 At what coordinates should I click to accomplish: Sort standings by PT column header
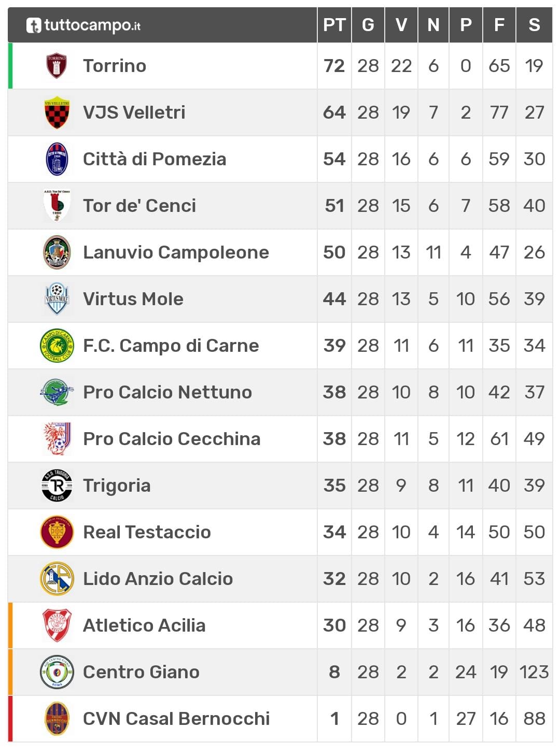coord(334,25)
